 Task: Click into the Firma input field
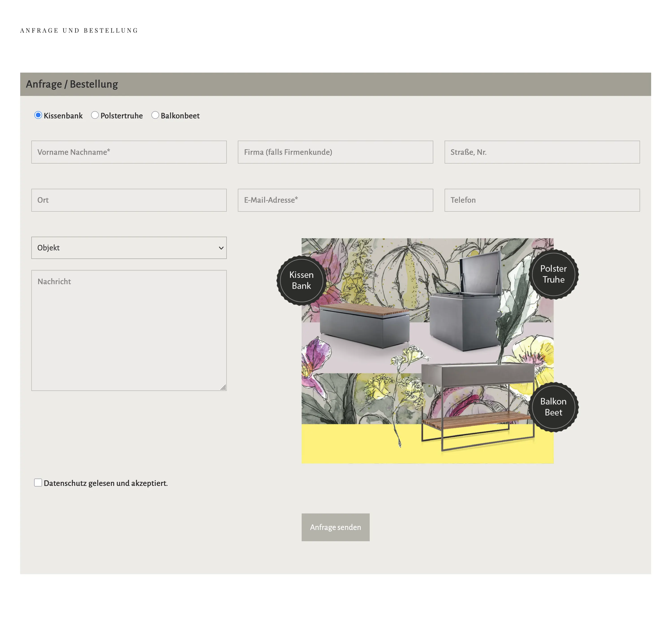click(335, 152)
